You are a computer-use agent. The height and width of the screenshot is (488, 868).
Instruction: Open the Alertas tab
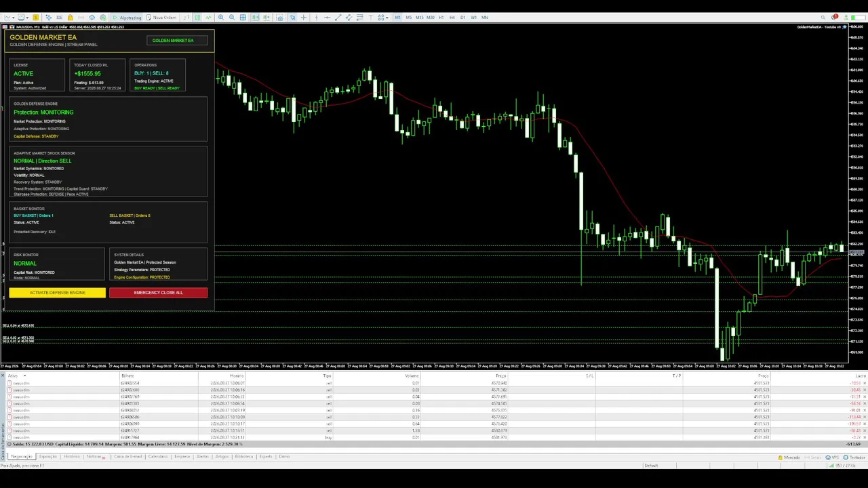202,457
